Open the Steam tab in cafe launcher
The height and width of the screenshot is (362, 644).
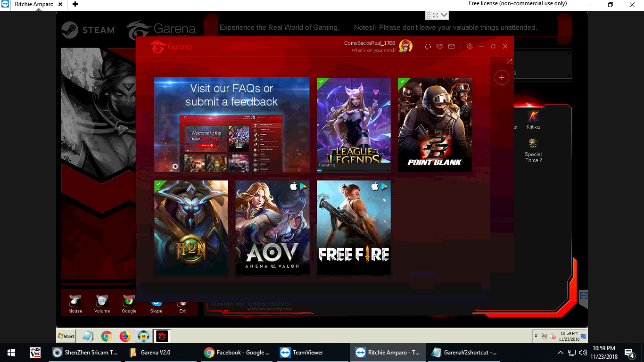(89, 30)
